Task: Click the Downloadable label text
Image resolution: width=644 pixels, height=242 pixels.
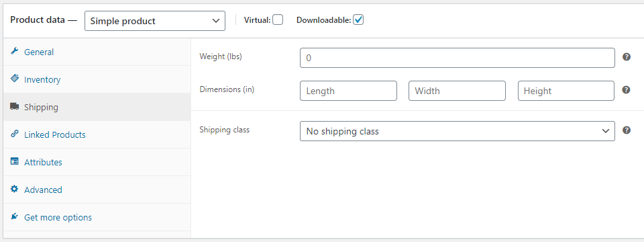Action: [x=323, y=19]
